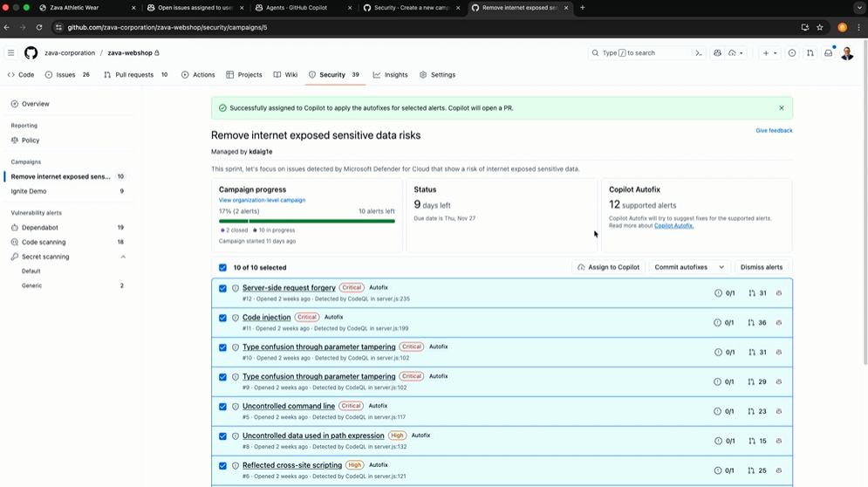
Task: Open View organization-level campaign link
Action: coord(262,200)
